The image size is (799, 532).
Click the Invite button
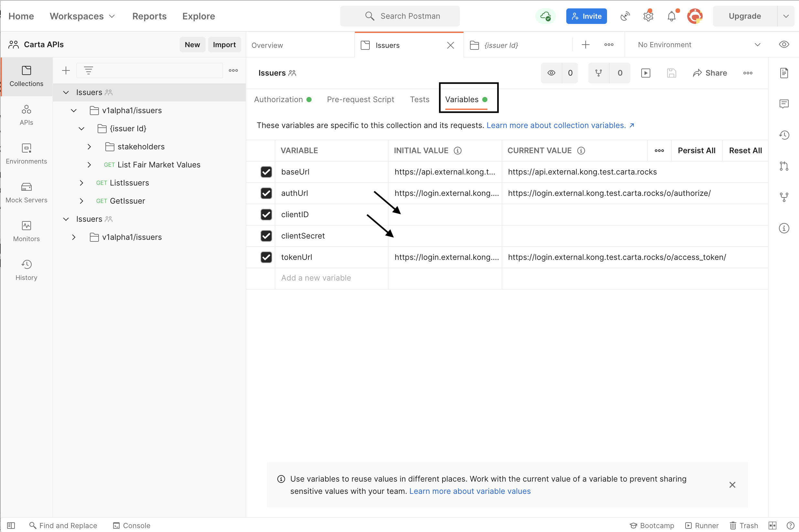tap(586, 16)
